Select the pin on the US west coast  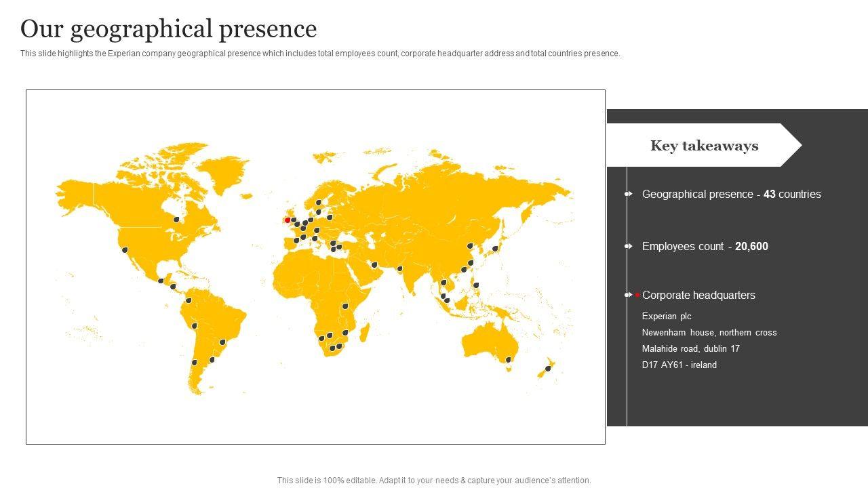[125, 250]
